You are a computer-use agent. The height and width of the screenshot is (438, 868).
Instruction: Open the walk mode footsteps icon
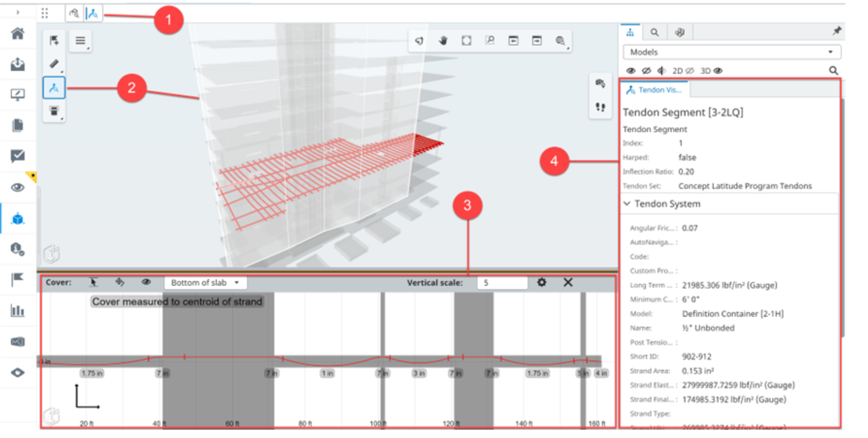(x=600, y=107)
